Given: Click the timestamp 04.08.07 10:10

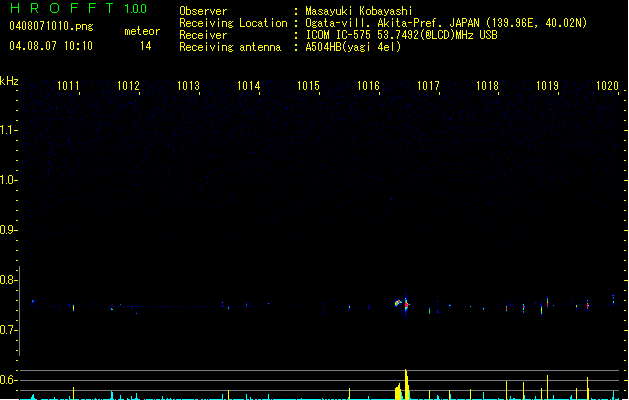Looking at the screenshot, I should (51, 46).
